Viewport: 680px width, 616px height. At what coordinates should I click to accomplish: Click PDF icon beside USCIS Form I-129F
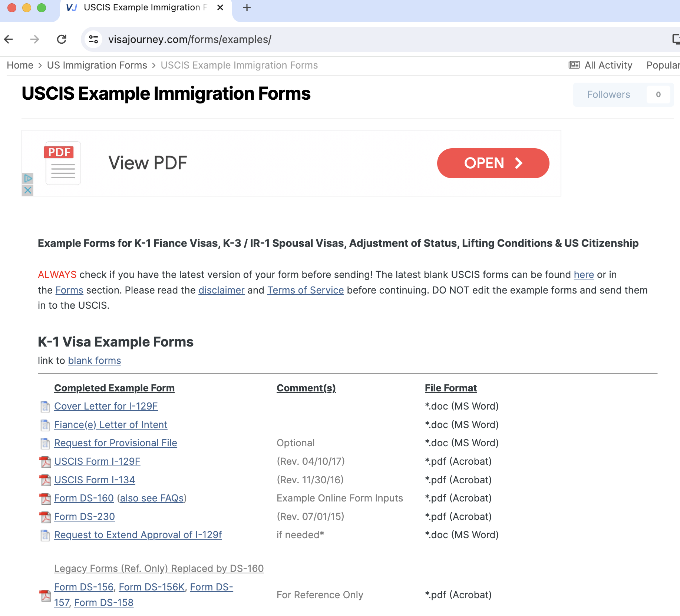[x=45, y=462]
